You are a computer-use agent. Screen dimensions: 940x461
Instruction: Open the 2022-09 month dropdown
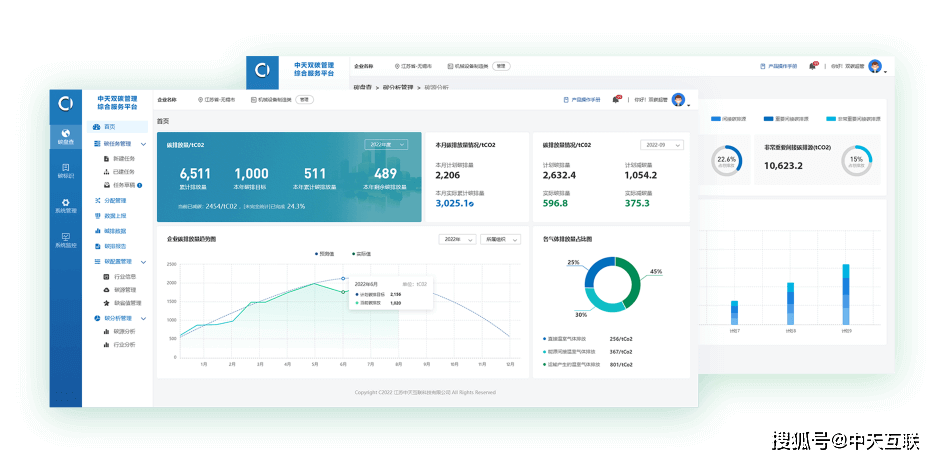pos(660,145)
